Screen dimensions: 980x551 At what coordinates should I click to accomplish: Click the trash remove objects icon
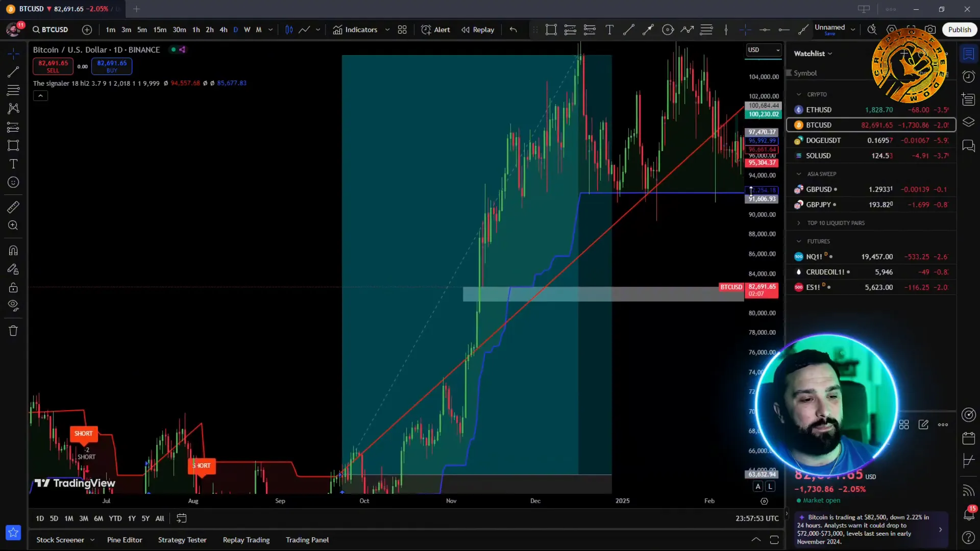(x=13, y=331)
